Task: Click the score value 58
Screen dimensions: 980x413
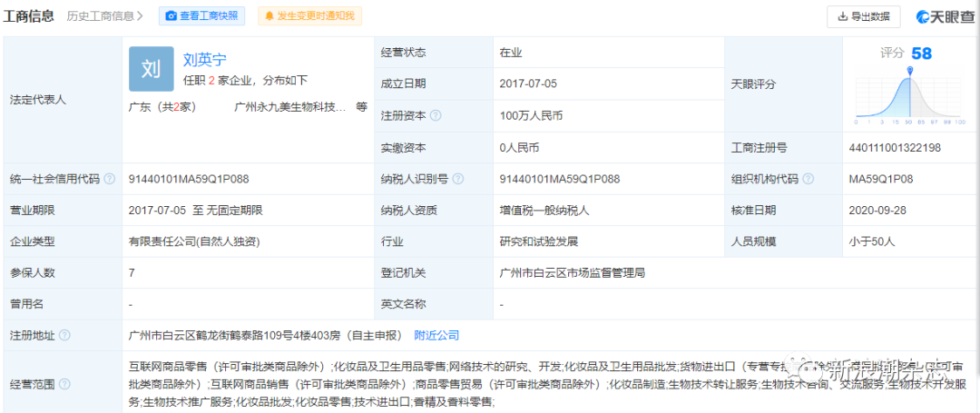Action: pyautogui.click(x=921, y=54)
